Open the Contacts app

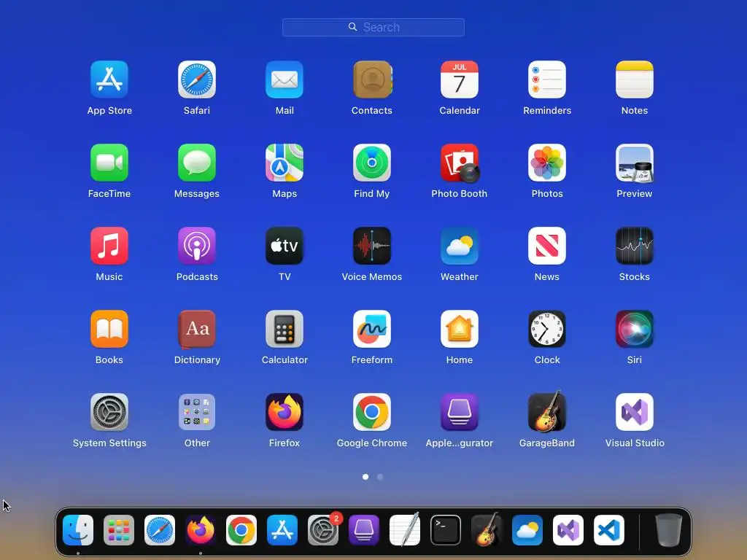click(x=372, y=79)
